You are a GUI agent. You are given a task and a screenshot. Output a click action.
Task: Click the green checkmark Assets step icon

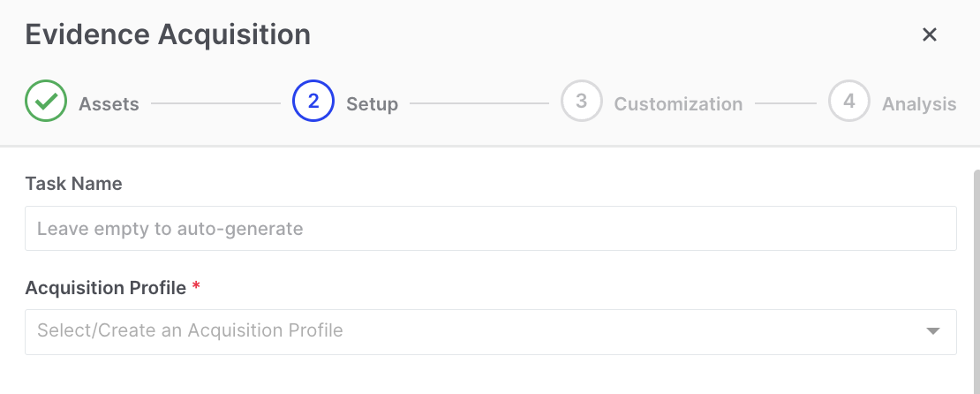click(x=46, y=102)
